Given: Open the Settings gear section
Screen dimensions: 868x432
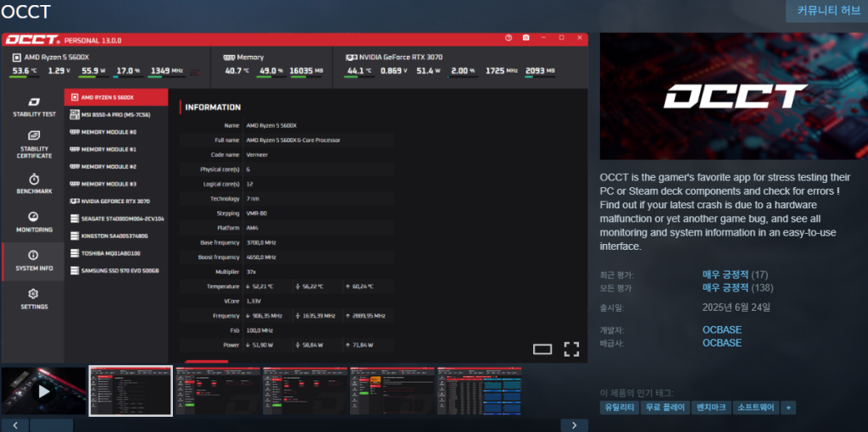Looking at the screenshot, I should pyautogui.click(x=34, y=299).
